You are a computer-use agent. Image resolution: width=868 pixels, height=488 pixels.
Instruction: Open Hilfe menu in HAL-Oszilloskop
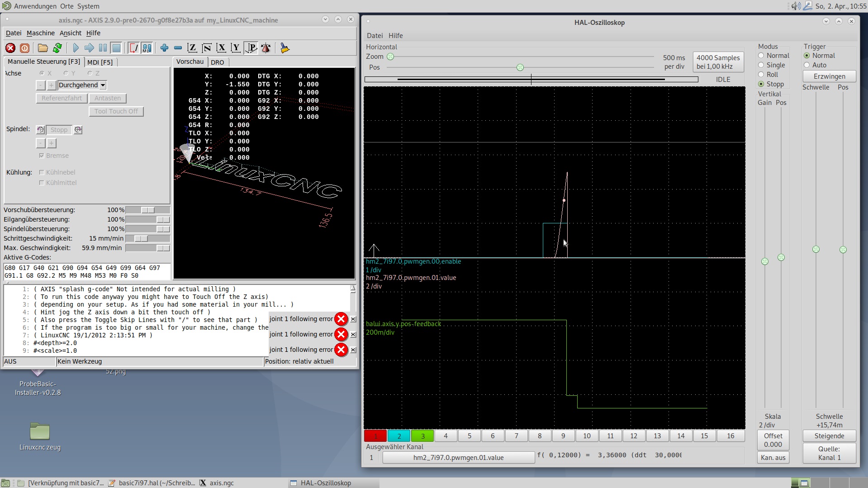pos(395,36)
